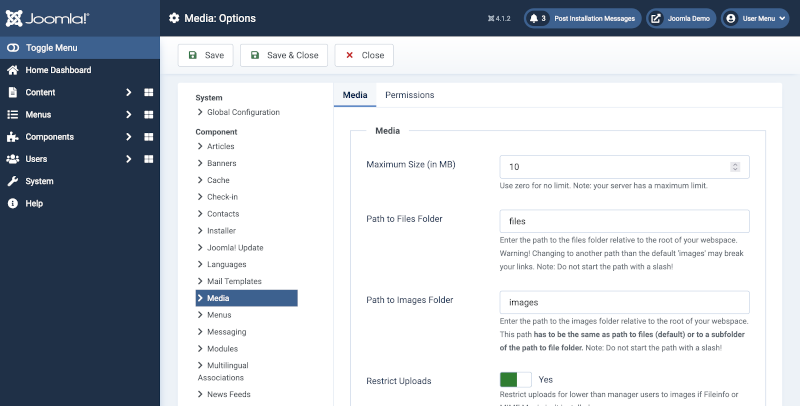The height and width of the screenshot is (406, 800).
Task: Adjust Maximum Size stepper arrows
Action: point(735,167)
